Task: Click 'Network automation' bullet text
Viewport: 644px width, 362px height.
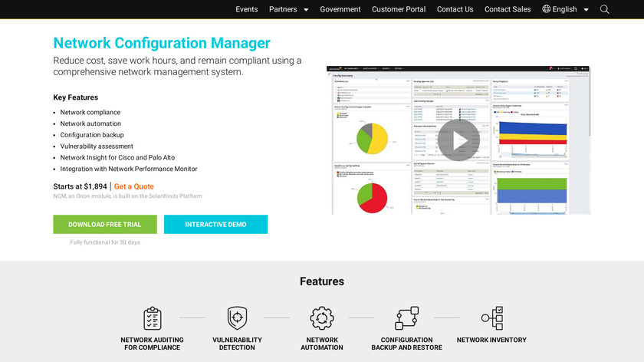Action: (90, 123)
